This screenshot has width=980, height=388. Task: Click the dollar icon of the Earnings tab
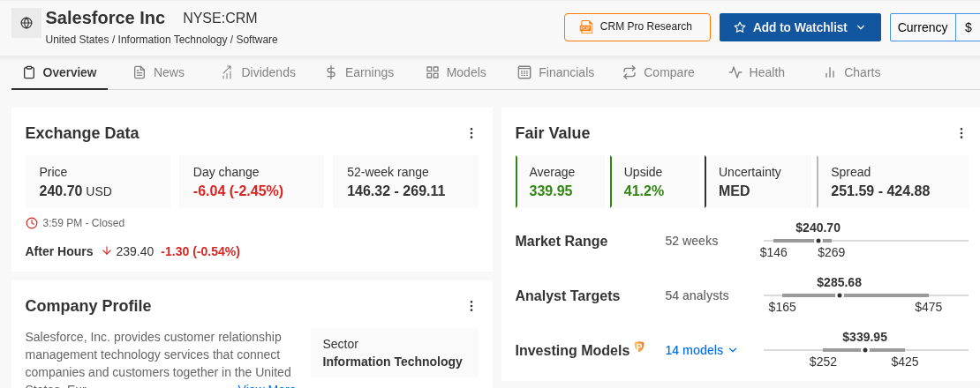click(331, 72)
